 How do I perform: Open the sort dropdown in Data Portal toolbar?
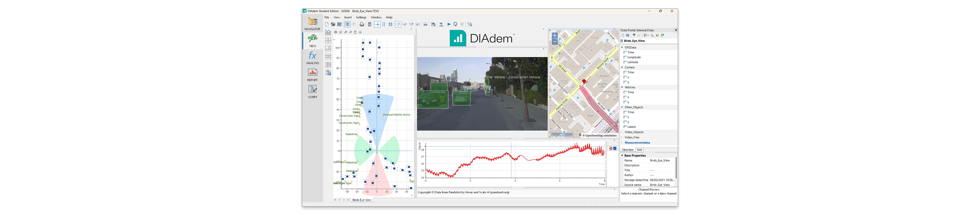tap(646, 35)
